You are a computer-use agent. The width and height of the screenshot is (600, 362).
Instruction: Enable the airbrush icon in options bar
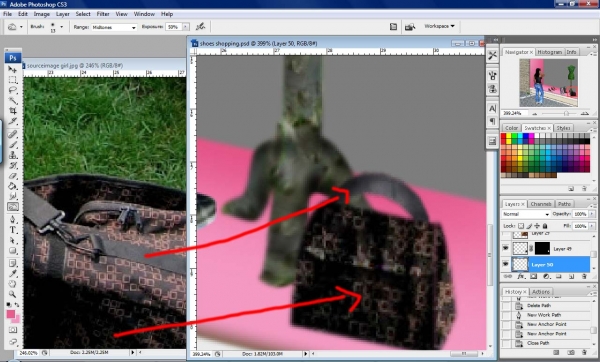pos(201,26)
